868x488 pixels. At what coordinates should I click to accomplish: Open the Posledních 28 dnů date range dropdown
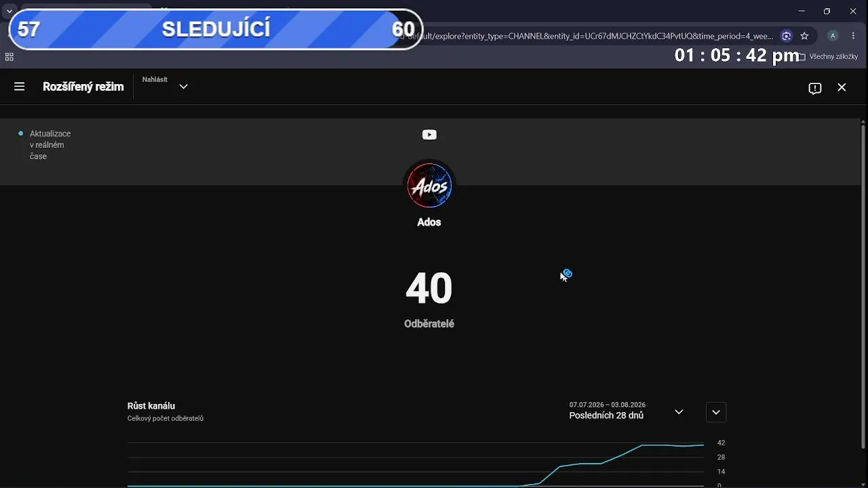point(627,411)
